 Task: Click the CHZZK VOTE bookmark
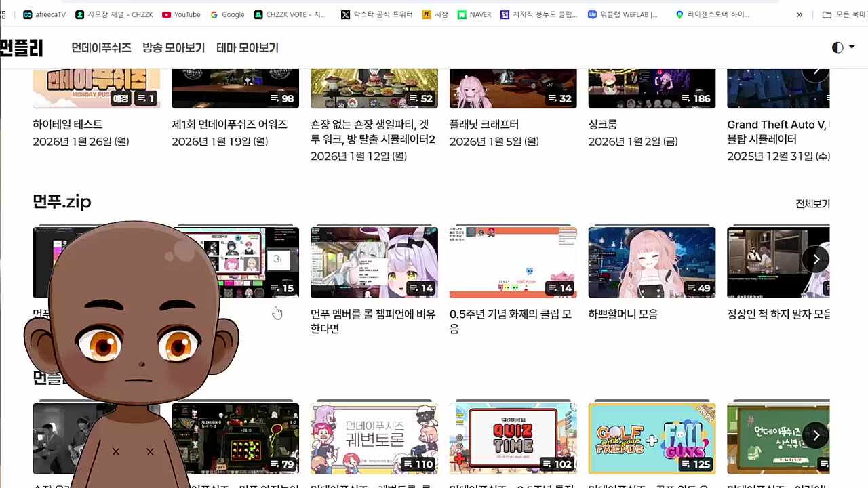pyautogui.click(x=290, y=14)
